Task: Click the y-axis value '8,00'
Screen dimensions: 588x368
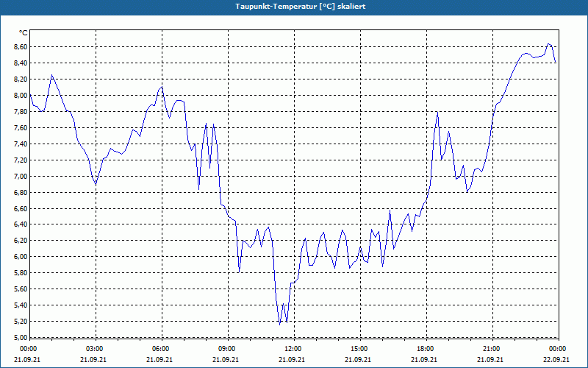Action: point(21,96)
